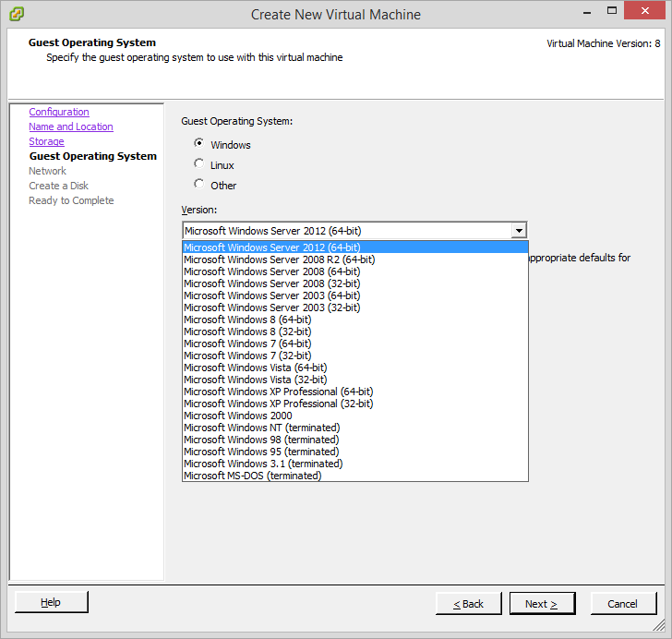The height and width of the screenshot is (639, 672).
Task: Pick Microsoft Windows XP Professional (32-bit)
Action: [278, 404]
